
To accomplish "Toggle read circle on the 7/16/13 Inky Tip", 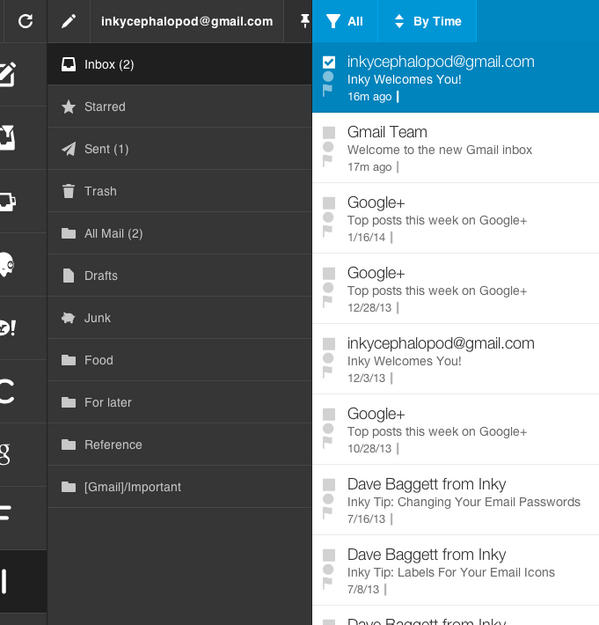I will click(328, 499).
